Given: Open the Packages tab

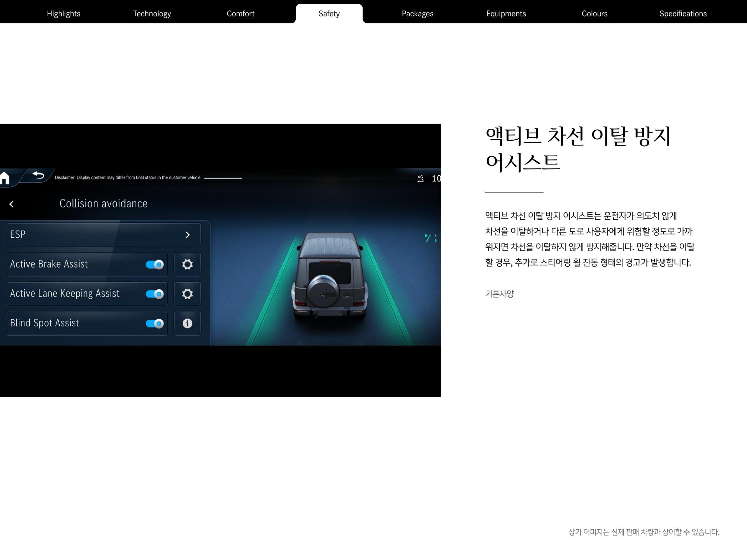Looking at the screenshot, I should point(417,14).
